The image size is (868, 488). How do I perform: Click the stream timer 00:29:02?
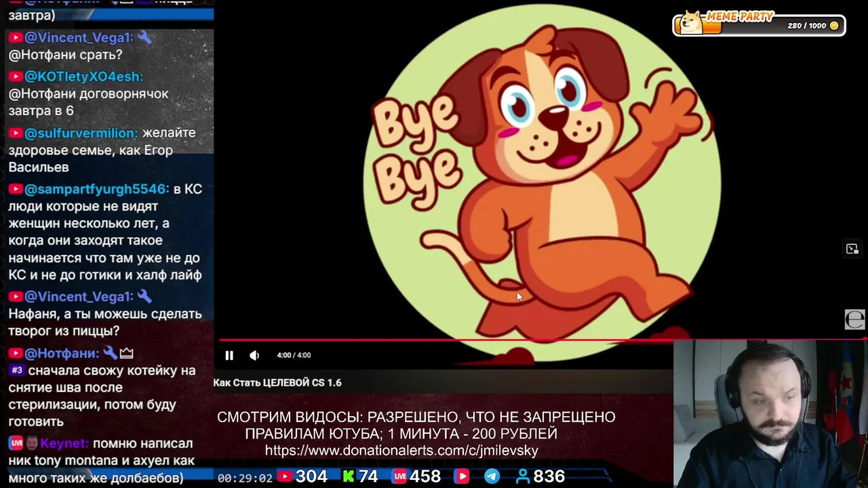(245, 478)
